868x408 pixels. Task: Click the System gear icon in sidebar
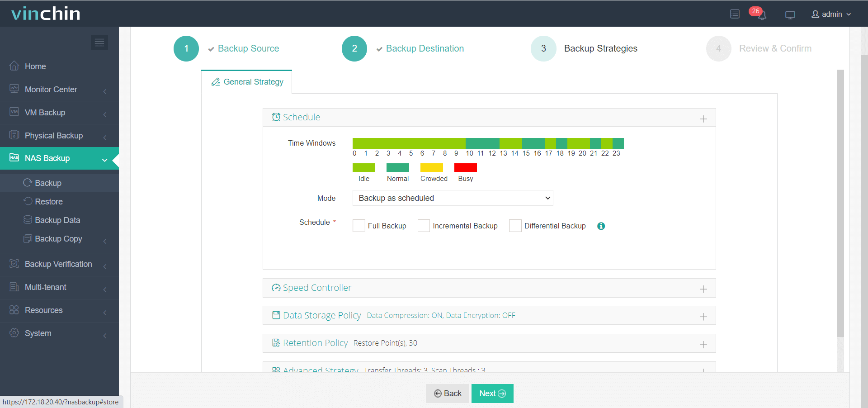point(14,333)
